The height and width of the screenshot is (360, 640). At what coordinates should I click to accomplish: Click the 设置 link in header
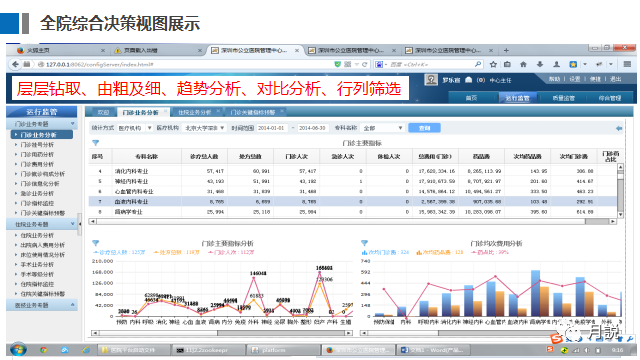pyautogui.click(x=575, y=79)
